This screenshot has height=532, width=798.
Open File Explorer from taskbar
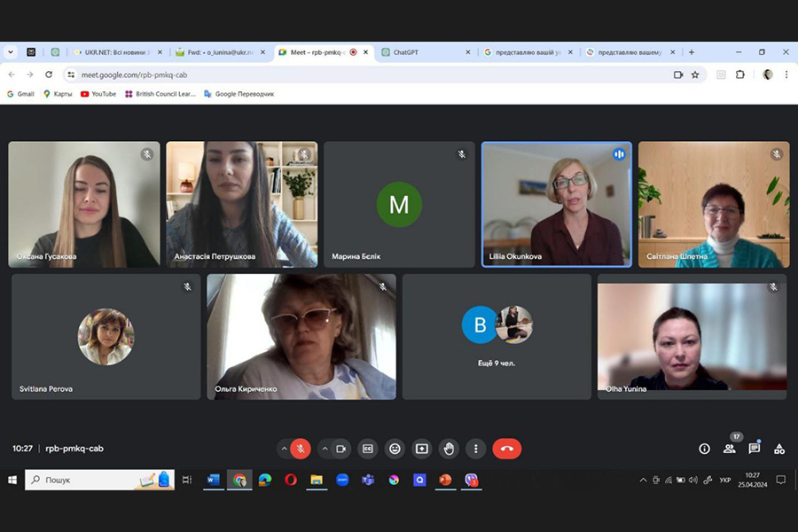[317, 480]
